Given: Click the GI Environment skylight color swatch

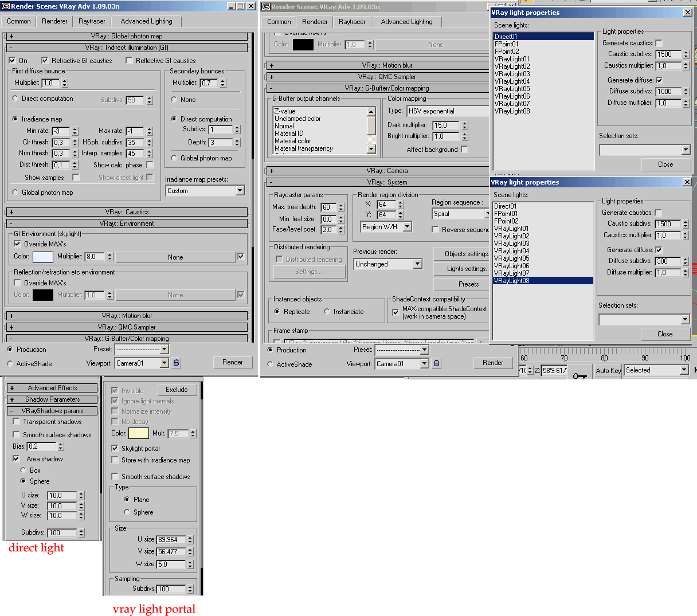Looking at the screenshot, I should (43, 257).
